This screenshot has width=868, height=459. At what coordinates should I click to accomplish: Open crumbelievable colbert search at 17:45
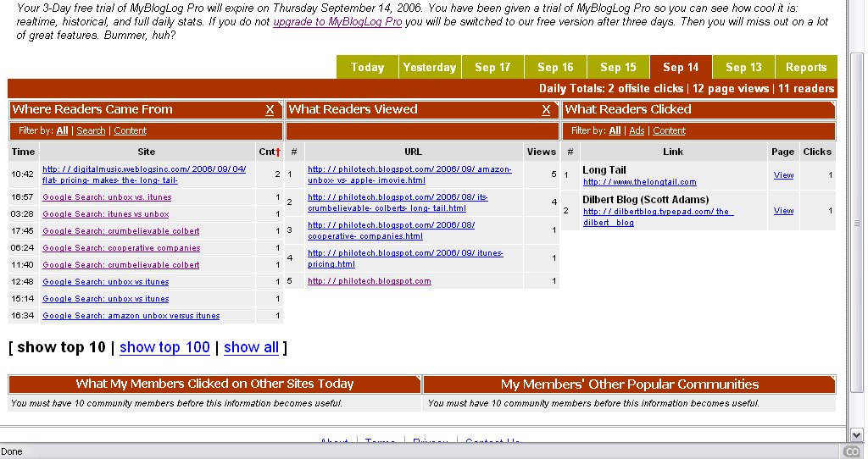(120, 231)
